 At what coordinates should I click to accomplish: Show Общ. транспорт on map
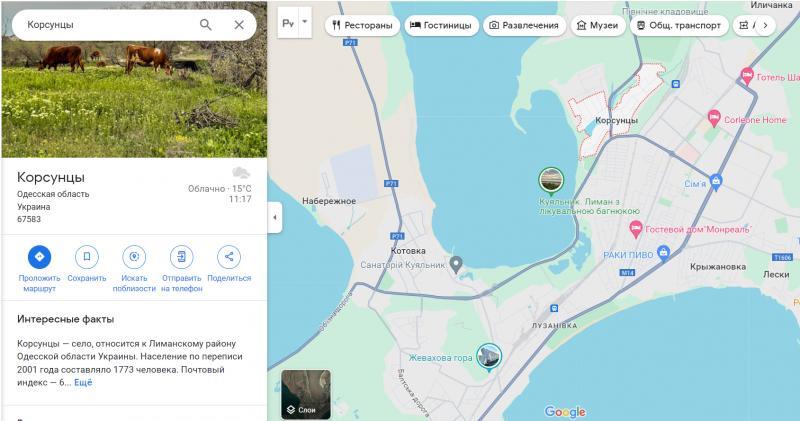(x=678, y=25)
